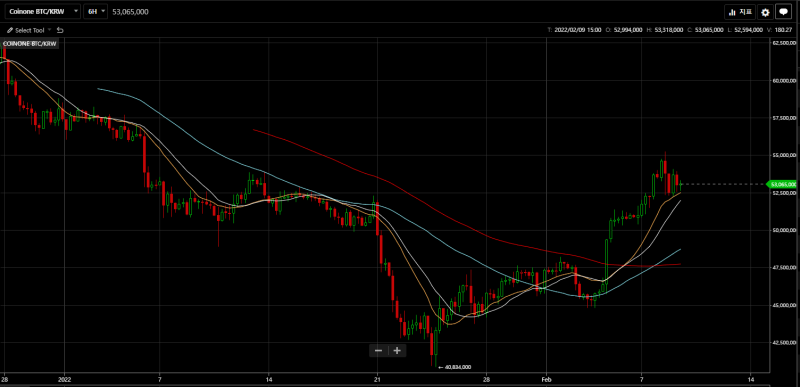Screen dimensions: 800x387
Task: Click the 28 date label before Feb
Action: point(486,379)
